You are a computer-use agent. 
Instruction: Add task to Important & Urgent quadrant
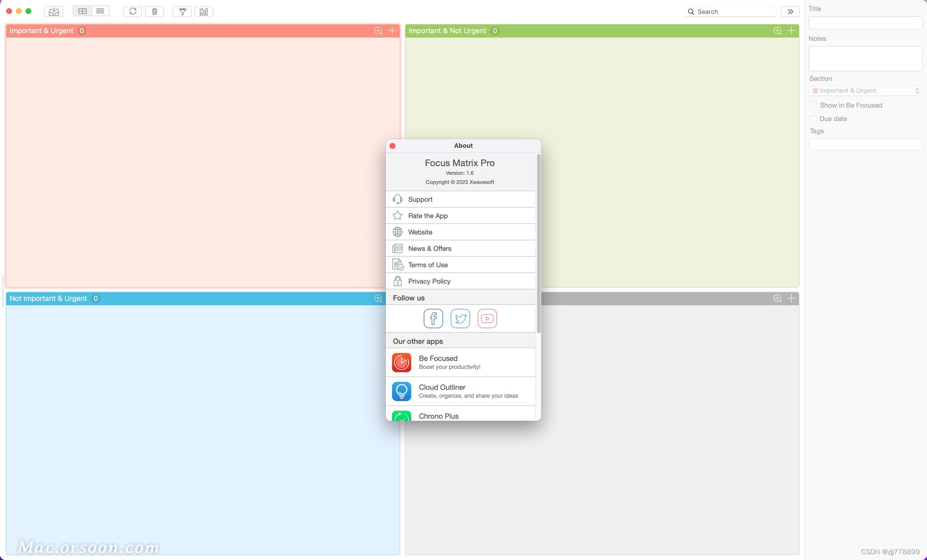coord(393,31)
